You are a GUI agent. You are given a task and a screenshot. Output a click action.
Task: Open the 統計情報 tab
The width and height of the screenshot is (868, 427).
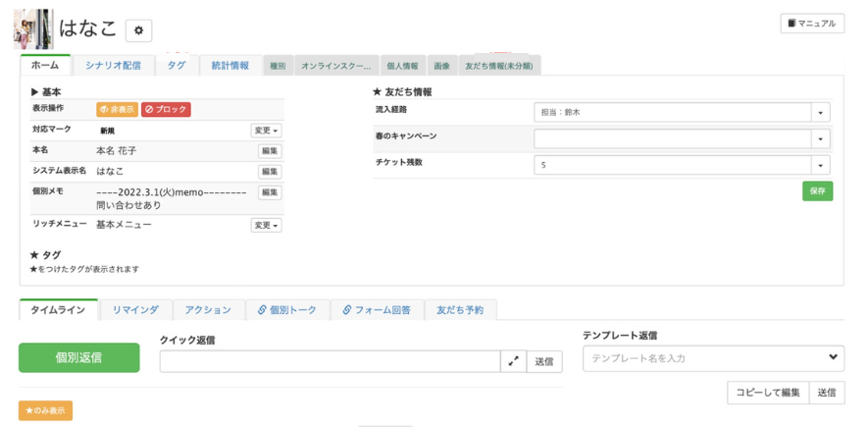click(x=230, y=66)
